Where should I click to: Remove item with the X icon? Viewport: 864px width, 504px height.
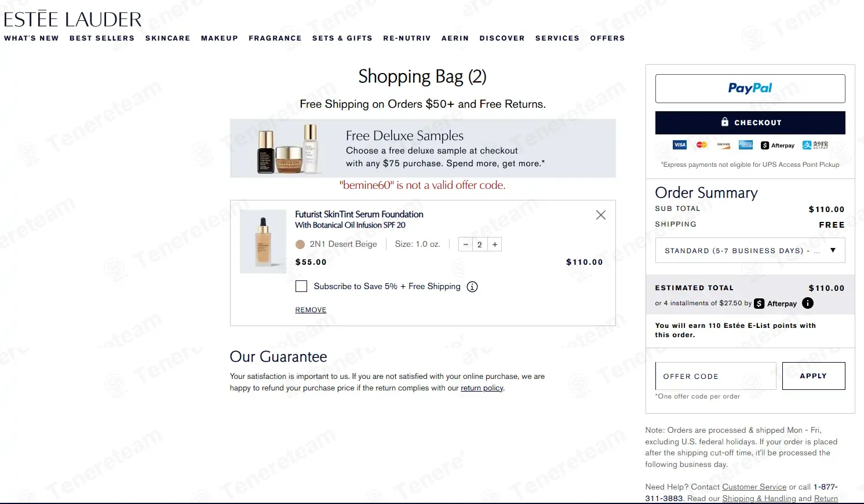pos(601,215)
